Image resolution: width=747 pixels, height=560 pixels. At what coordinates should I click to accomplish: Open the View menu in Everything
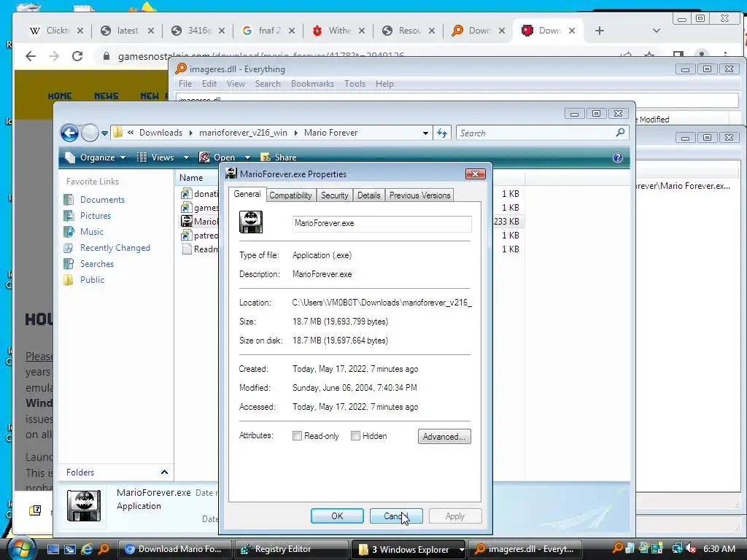236,84
